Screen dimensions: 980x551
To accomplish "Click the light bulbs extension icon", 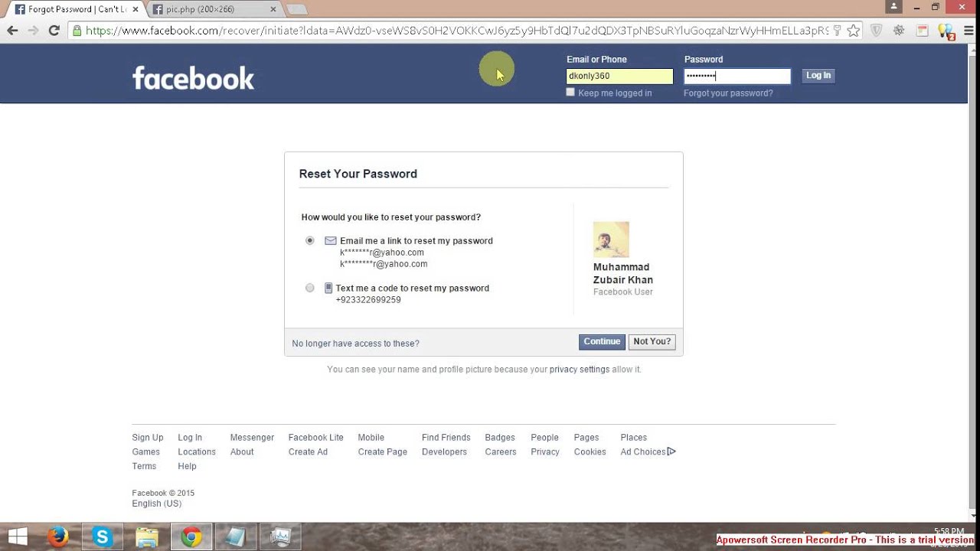I will (946, 31).
